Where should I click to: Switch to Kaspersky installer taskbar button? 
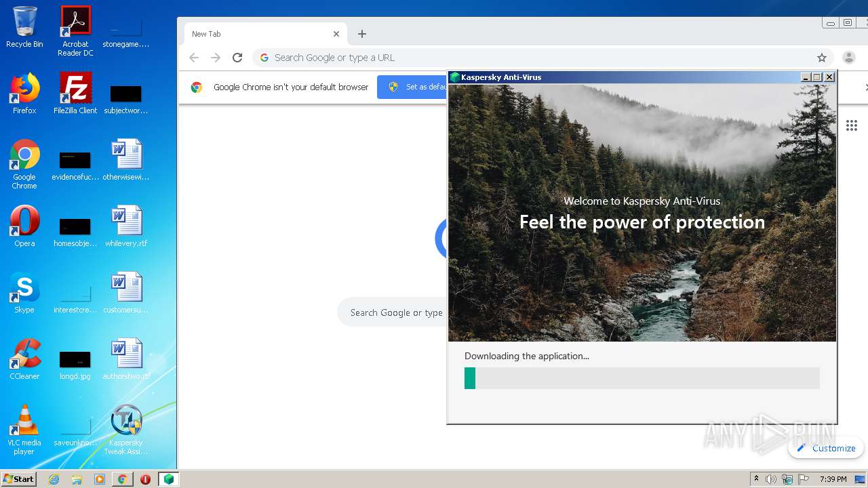point(168,479)
